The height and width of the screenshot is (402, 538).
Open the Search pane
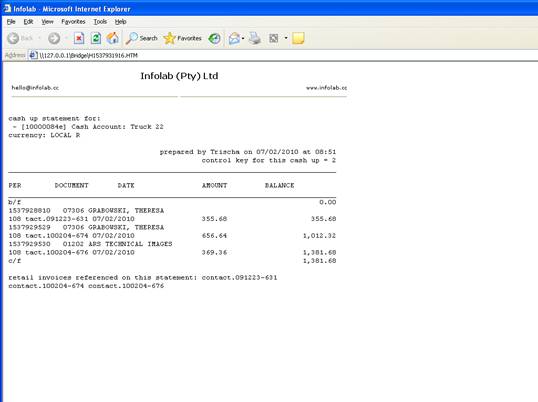pyautogui.click(x=141, y=38)
